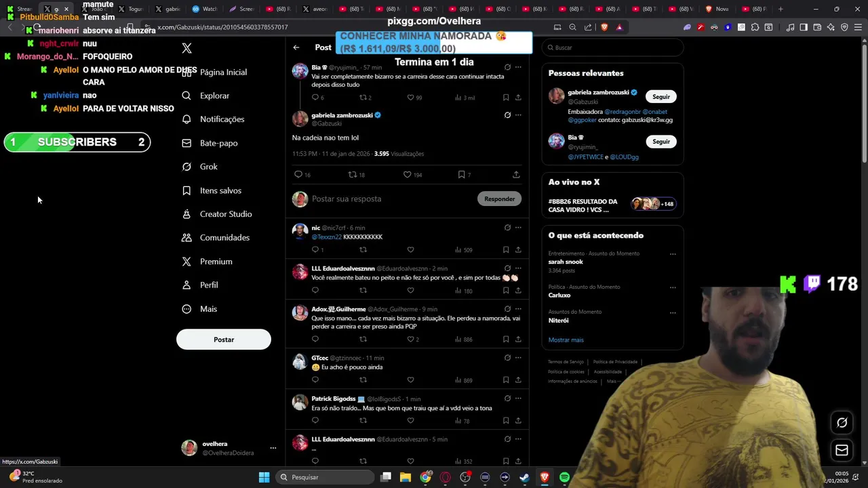Open Perfil page
Image resolution: width=868 pixels, height=488 pixels.
[x=200, y=285]
